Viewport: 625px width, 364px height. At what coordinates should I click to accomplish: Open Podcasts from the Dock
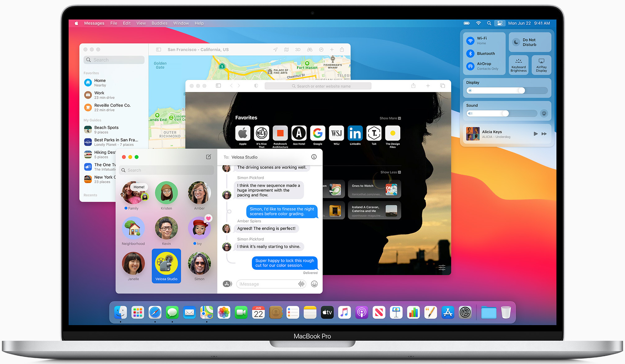362,312
